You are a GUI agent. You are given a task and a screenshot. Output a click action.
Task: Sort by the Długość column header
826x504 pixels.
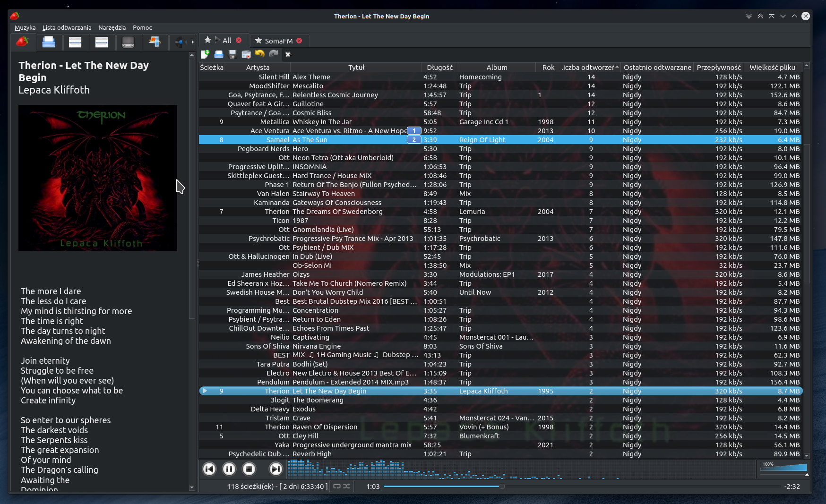tap(439, 68)
